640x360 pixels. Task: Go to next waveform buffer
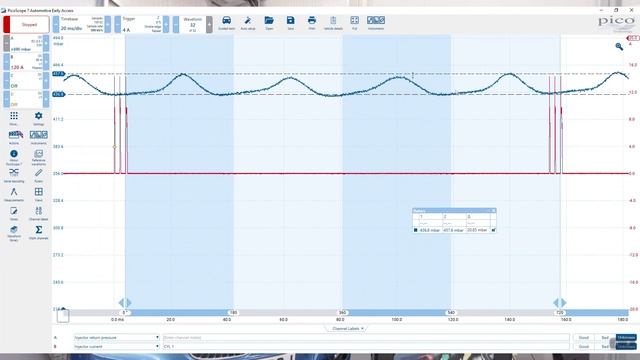click(209, 24)
